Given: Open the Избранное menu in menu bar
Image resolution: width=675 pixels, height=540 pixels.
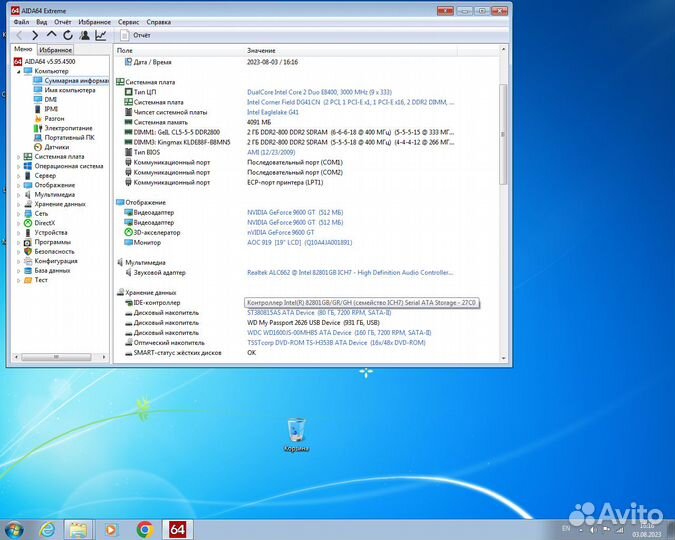Looking at the screenshot, I should (94, 22).
